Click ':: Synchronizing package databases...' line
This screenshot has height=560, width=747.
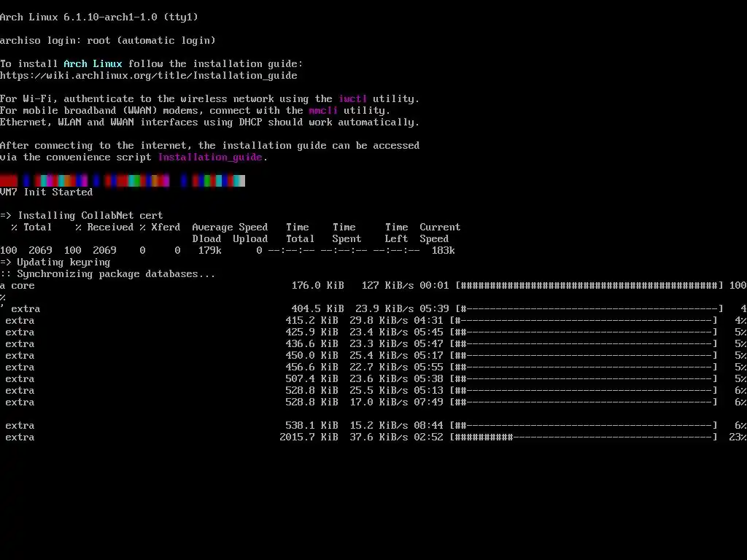point(108,274)
